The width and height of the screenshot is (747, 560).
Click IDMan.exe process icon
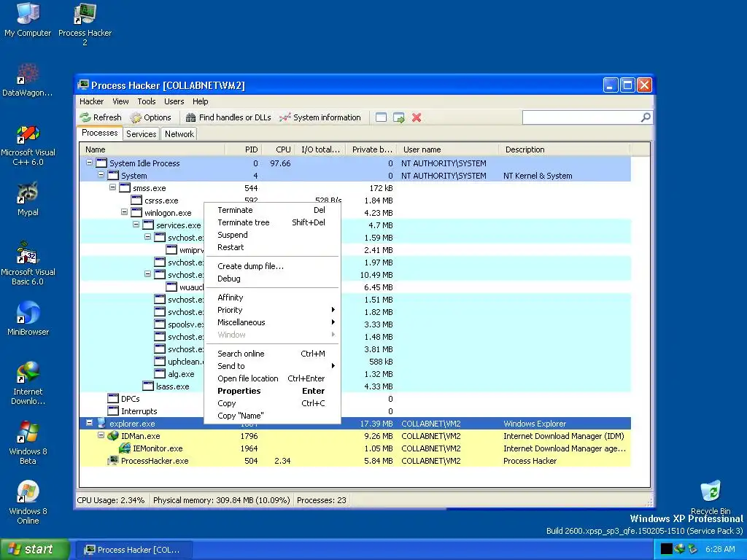tap(112, 436)
